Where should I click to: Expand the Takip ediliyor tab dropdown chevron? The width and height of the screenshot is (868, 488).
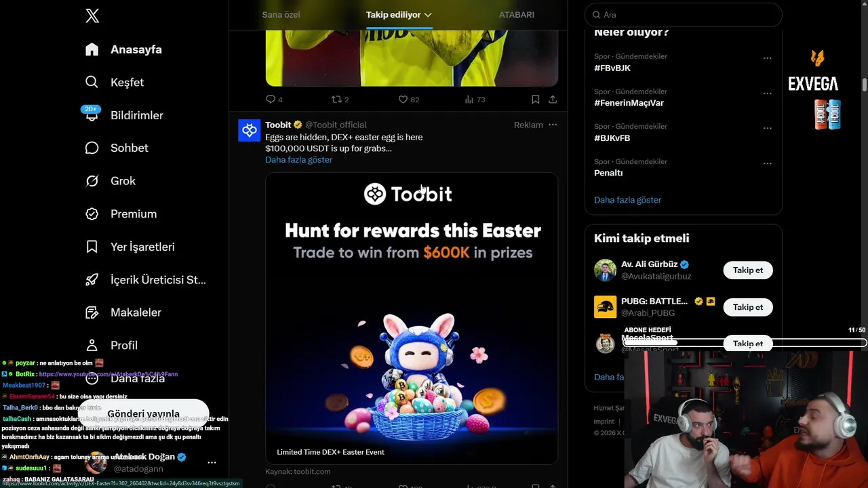(428, 15)
